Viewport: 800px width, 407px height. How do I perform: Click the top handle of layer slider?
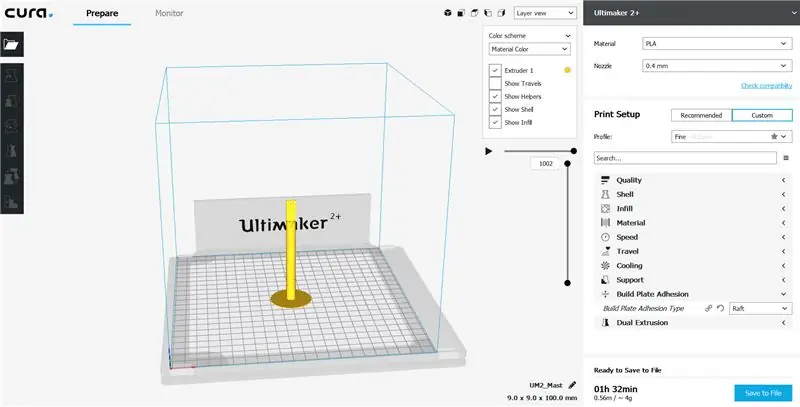pos(567,164)
